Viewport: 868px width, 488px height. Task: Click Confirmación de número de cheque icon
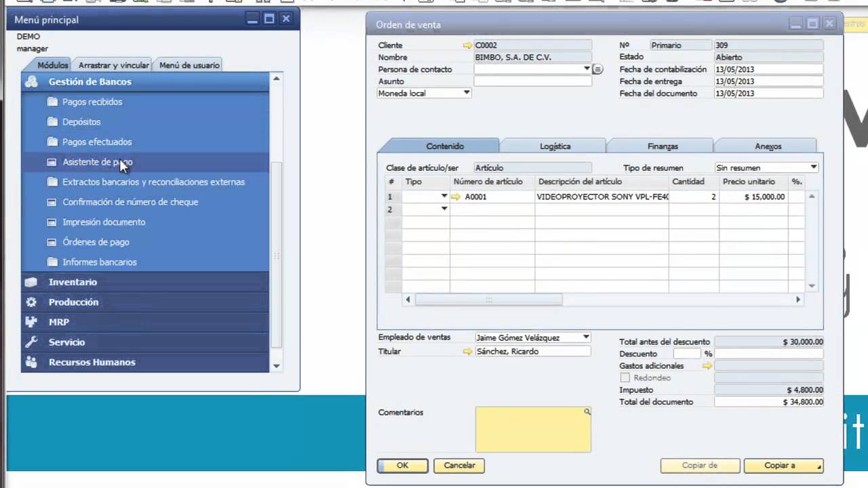52,202
